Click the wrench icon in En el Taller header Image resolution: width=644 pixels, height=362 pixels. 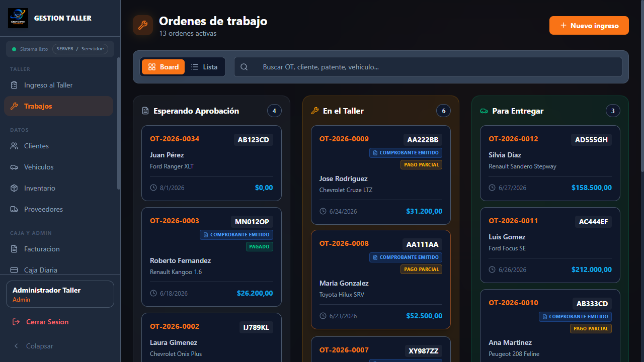pyautogui.click(x=315, y=111)
